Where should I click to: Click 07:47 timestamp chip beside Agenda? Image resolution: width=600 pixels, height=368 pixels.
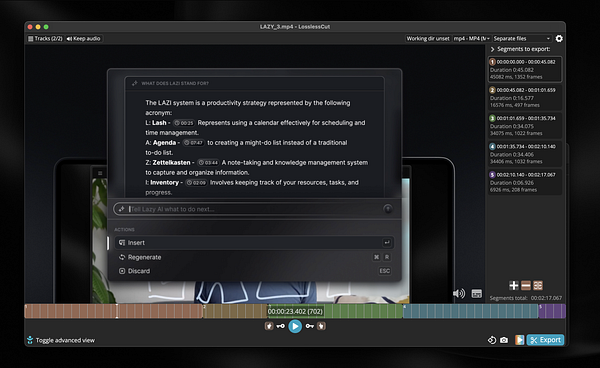(x=193, y=143)
